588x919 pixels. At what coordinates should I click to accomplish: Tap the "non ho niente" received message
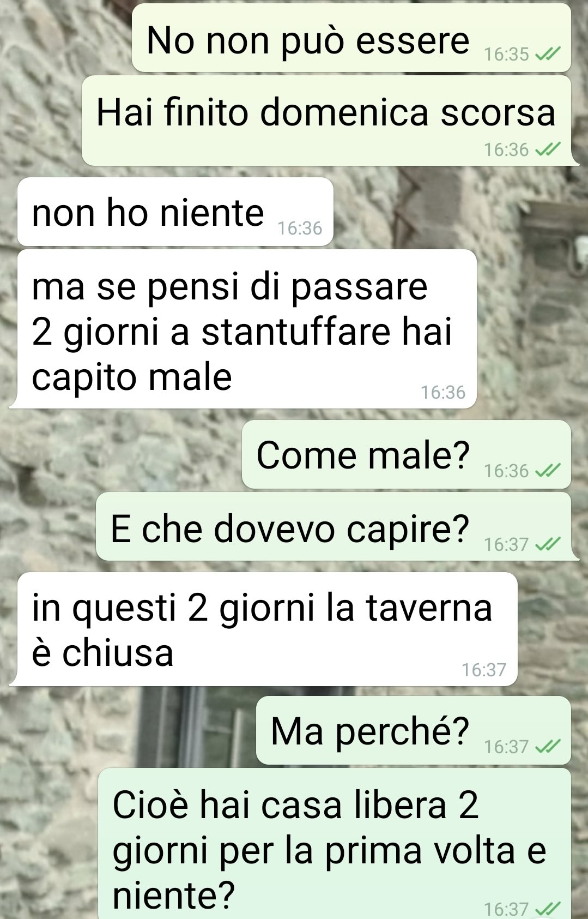(175, 212)
